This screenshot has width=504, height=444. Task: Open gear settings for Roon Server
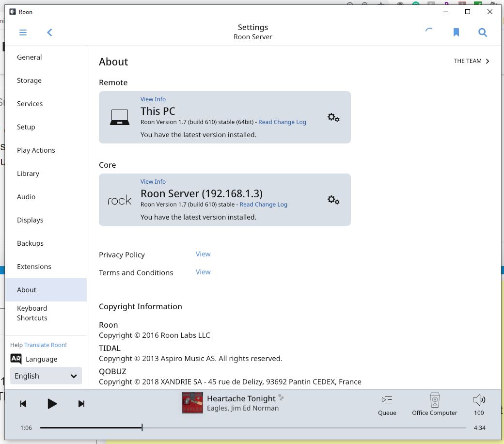[x=333, y=200]
